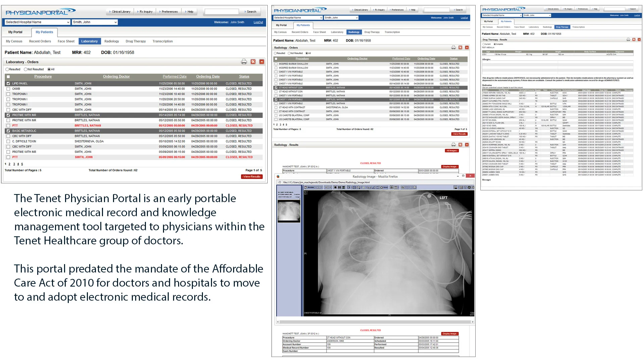Click the print icon in Laboratory Orders
The image size is (644, 362).
click(244, 62)
